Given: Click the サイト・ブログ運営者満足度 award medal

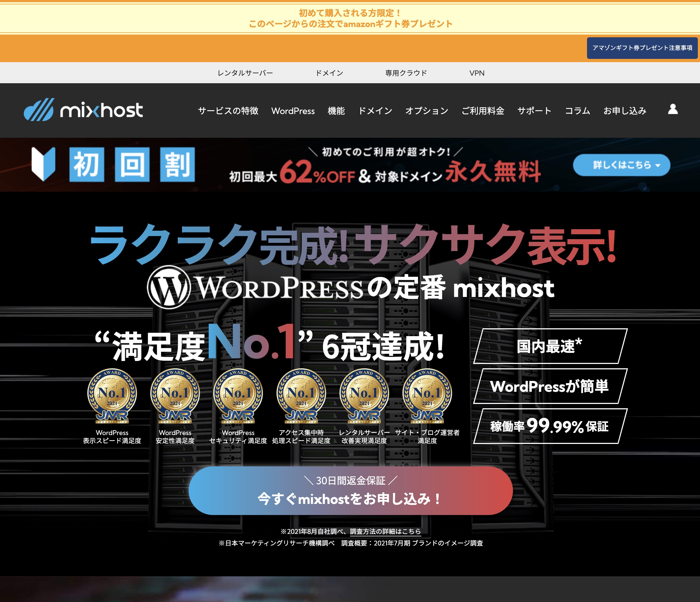Looking at the screenshot, I should pos(427,395).
